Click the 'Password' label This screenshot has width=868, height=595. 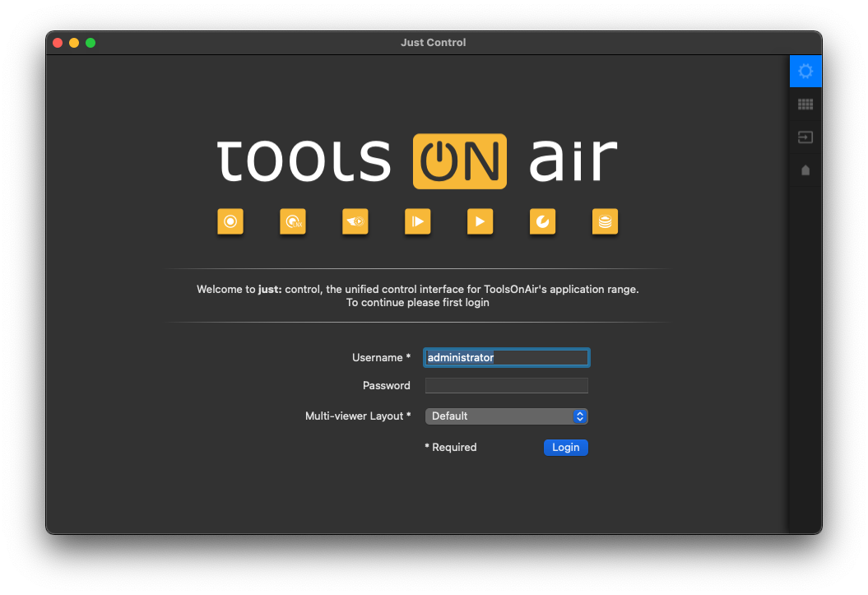(x=387, y=386)
